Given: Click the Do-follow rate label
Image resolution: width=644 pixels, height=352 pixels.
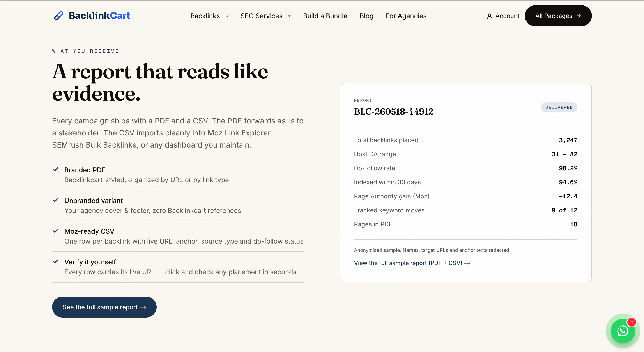Looking at the screenshot, I should pos(375,168).
